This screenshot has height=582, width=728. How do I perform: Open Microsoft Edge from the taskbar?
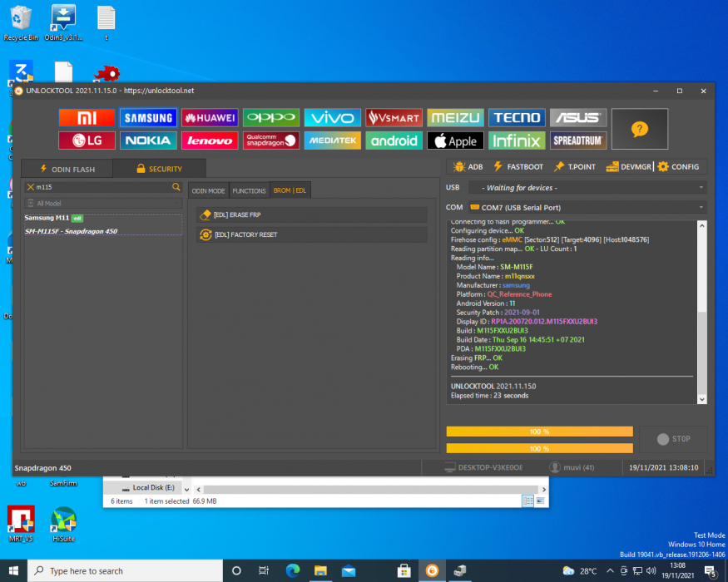pos(293,571)
